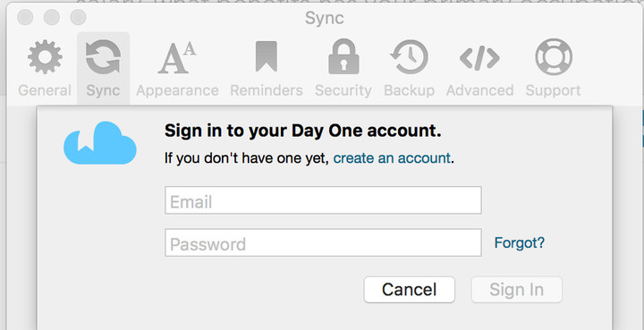Follow the "create an account" link
This screenshot has width=644, height=330.
[x=392, y=158]
